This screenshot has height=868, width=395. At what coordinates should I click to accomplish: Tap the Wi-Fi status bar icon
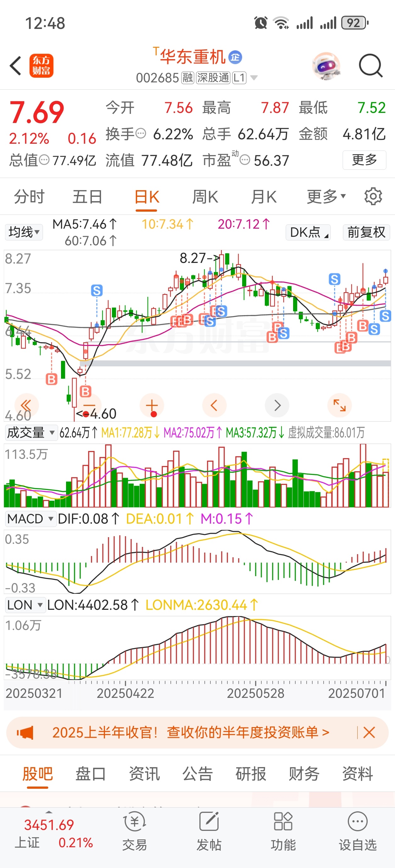click(x=281, y=23)
